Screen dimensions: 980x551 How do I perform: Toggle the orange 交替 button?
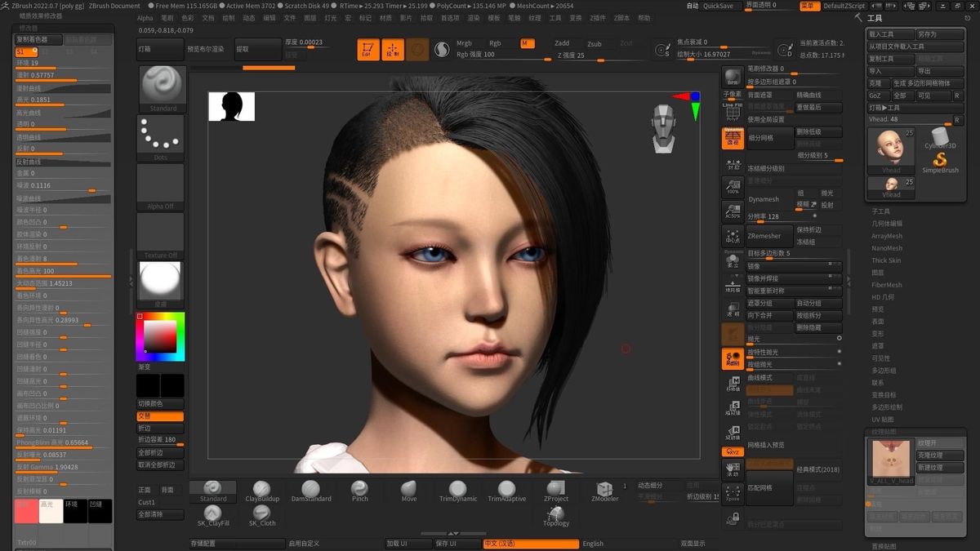click(160, 416)
